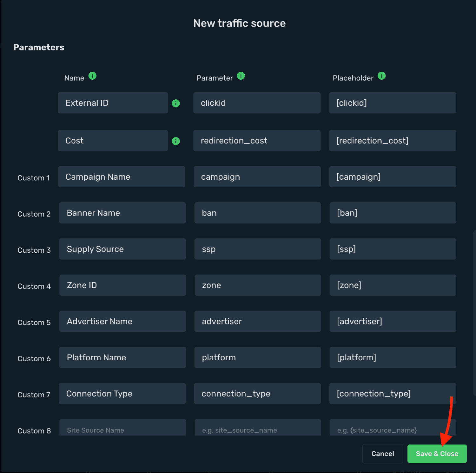This screenshot has width=476, height=473.
Task: Edit the redirection_cost parameter field
Action: tap(257, 141)
